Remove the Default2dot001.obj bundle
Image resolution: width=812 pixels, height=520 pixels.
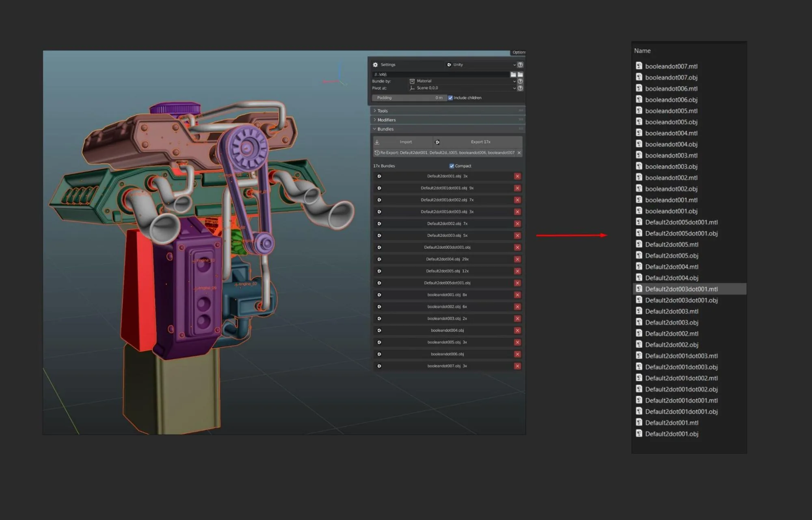pos(518,176)
